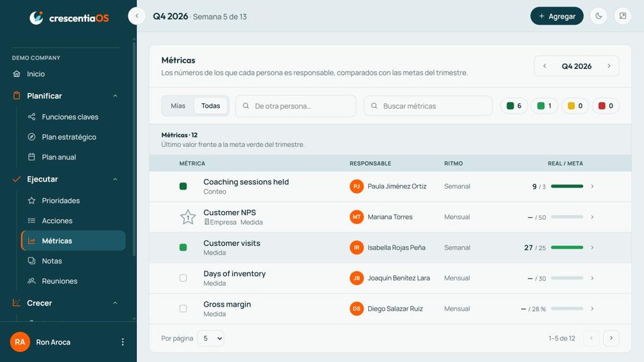This screenshot has height=362, width=644.
Task: Open the Days of inventory metric
Action: tap(235, 274)
